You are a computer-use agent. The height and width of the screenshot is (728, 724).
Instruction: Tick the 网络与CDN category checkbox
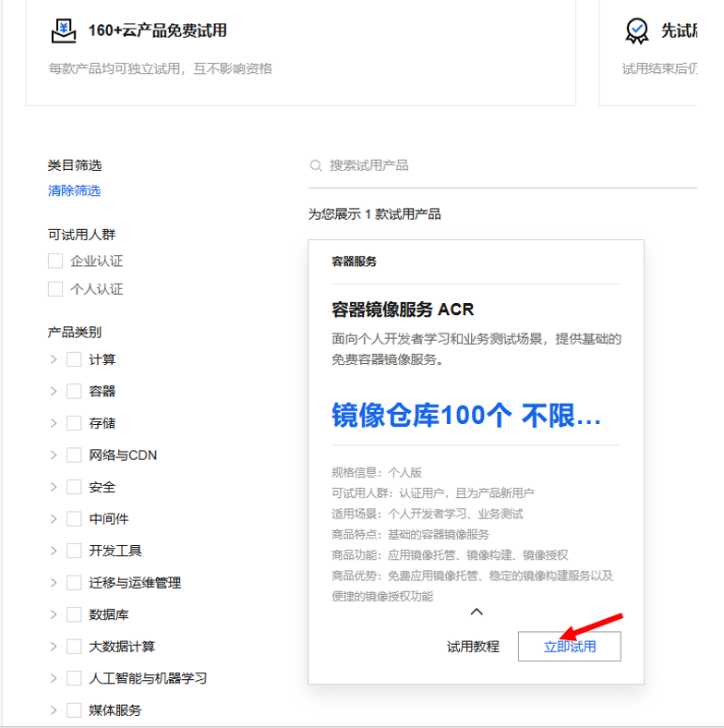click(74, 455)
